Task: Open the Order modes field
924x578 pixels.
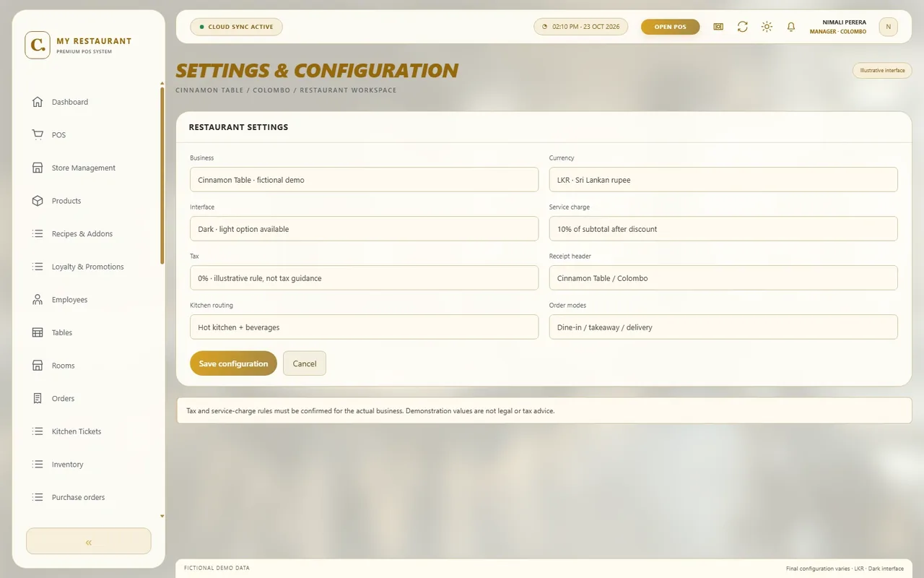Action: point(723,327)
